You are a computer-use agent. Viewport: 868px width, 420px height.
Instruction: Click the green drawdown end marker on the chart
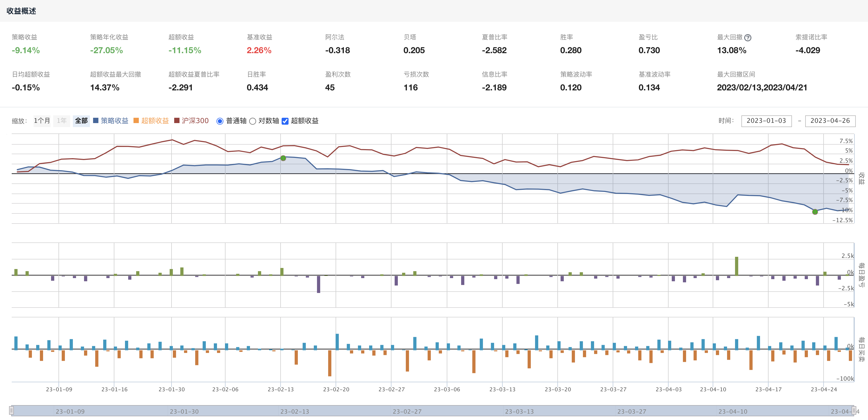click(815, 212)
